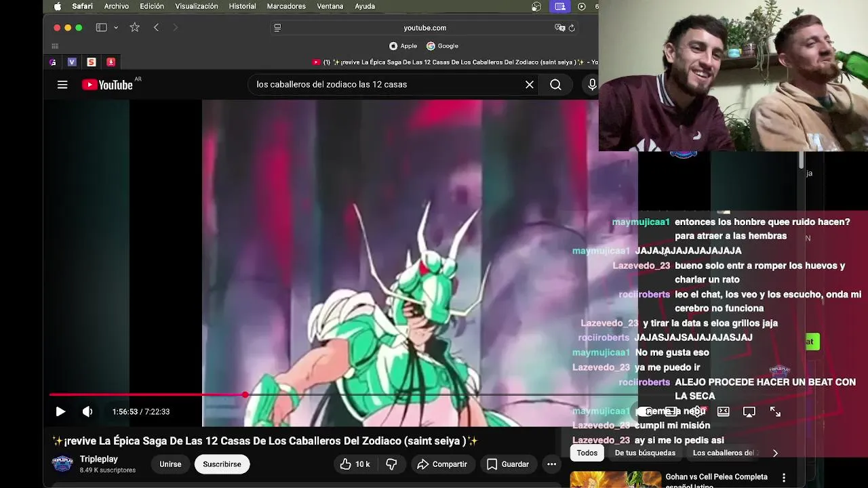This screenshot has width=868, height=488.
Task: Open Archivo menu
Action: tap(117, 6)
